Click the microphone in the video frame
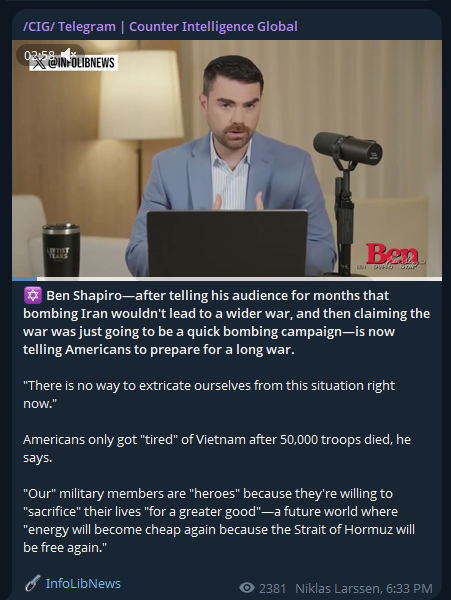This screenshot has height=600, width=451. (347, 148)
